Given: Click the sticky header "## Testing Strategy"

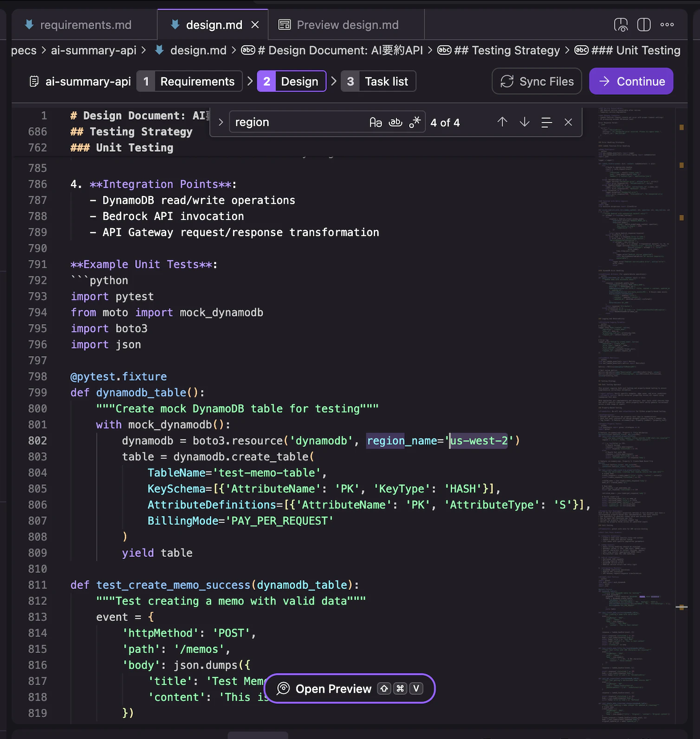Looking at the screenshot, I should (x=131, y=131).
